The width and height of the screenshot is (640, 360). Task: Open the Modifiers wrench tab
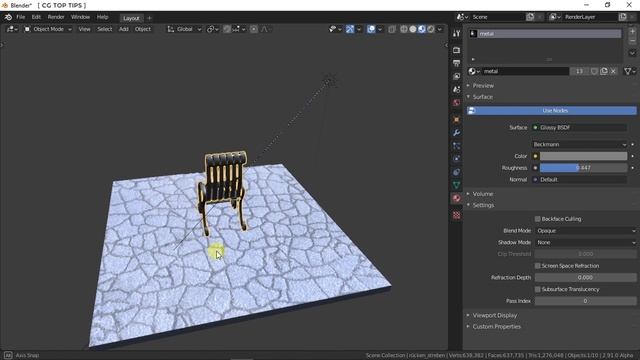(456, 133)
